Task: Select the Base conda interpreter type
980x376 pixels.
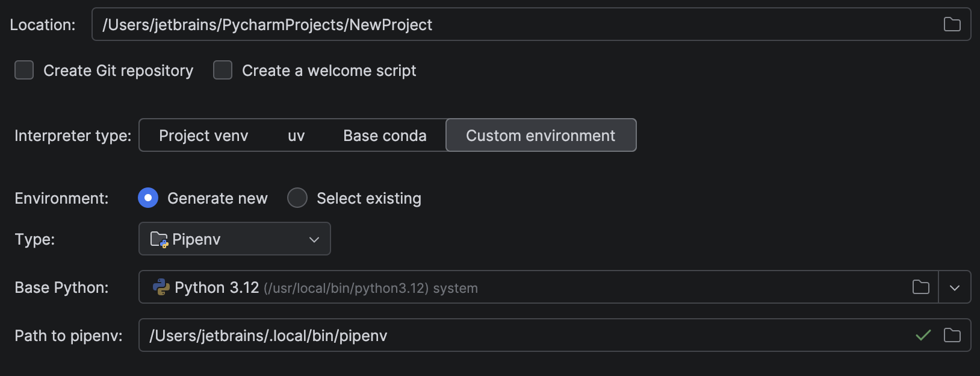Action: pos(385,135)
